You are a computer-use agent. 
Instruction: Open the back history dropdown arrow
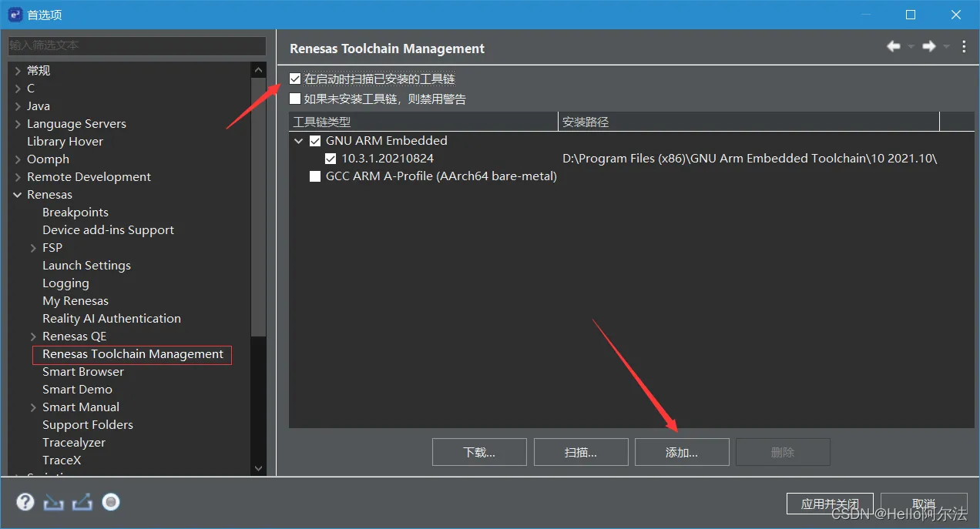point(911,47)
